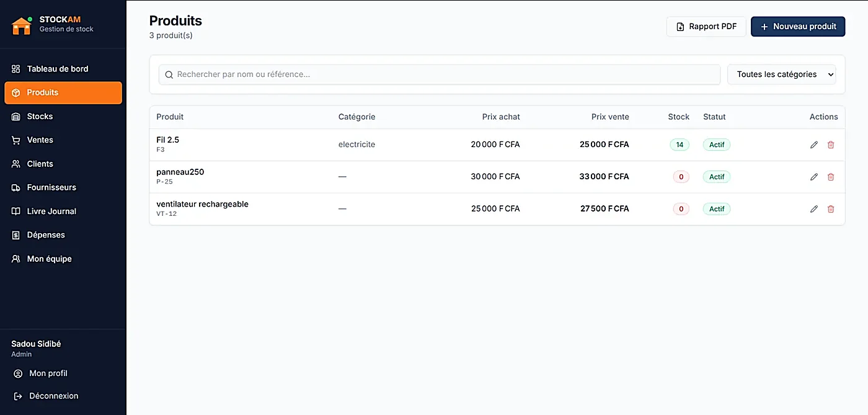Click ventilateur rechargeable product name
This screenshot has width=868, height=415.
click(202, 204)
